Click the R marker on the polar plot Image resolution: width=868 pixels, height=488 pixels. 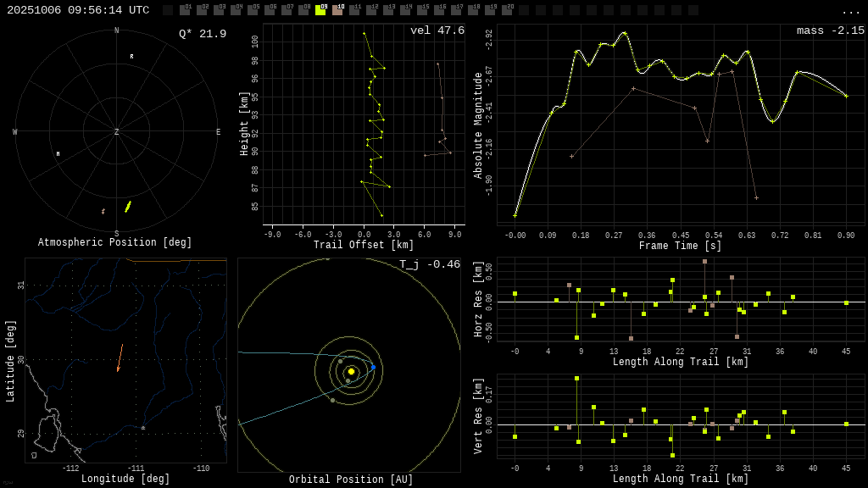(x=131, y=57)
